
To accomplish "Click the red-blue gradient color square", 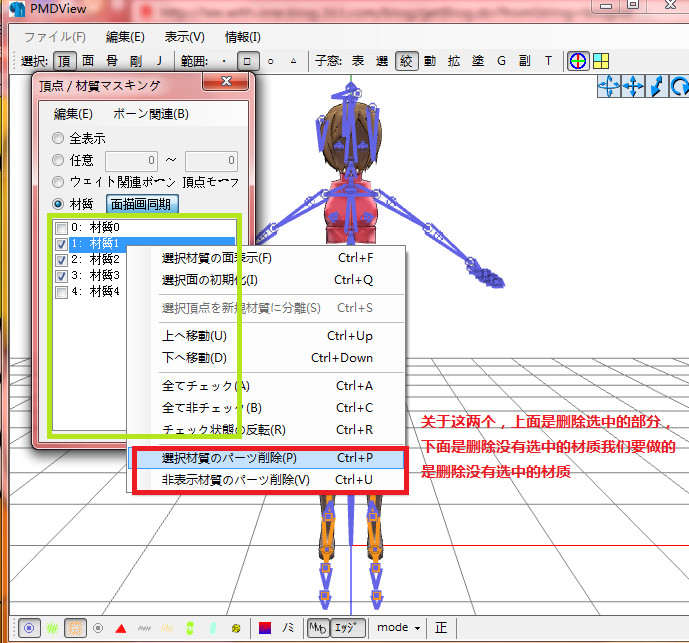I will [265, 628].
